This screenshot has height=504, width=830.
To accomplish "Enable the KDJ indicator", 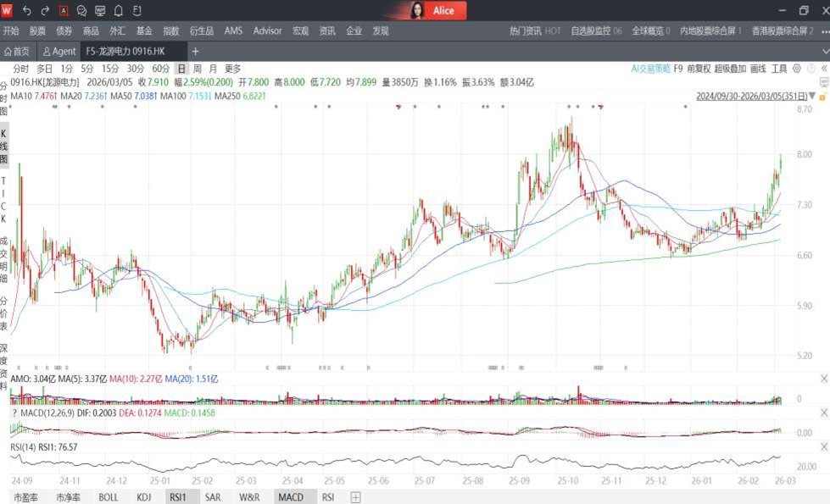I will tap(144, 497).
